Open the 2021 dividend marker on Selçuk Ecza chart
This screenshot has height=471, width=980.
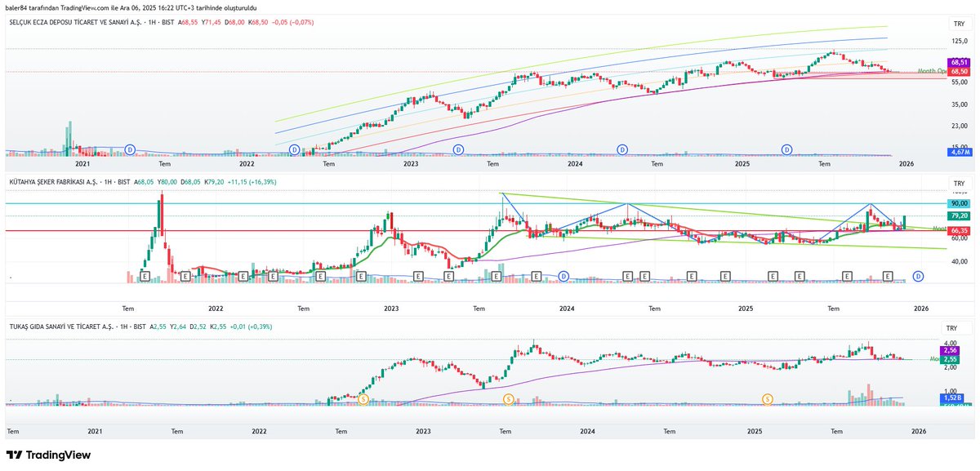[x=131, y=149]
